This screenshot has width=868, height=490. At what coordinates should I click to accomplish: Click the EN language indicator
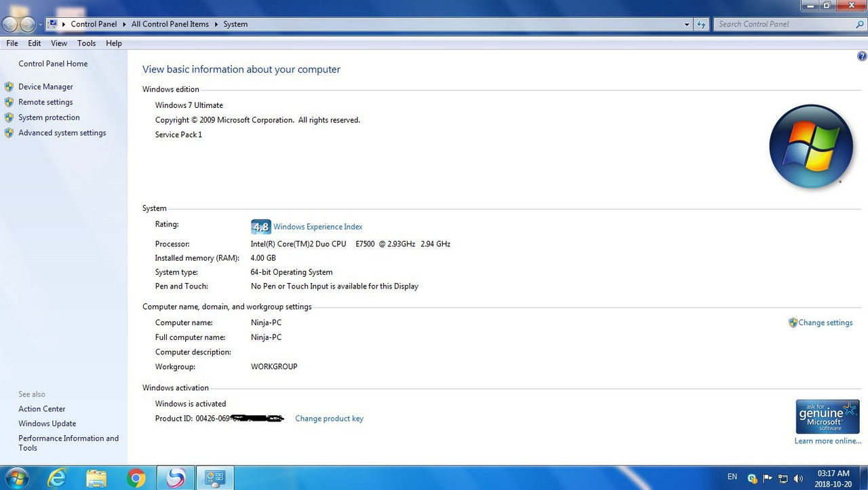point(732,477)
